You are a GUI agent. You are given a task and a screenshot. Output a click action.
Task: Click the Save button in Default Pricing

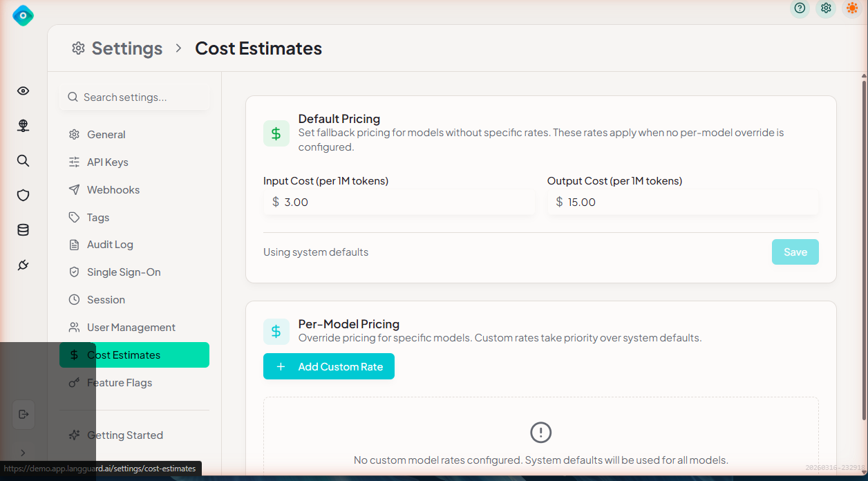tap(795, 252)
